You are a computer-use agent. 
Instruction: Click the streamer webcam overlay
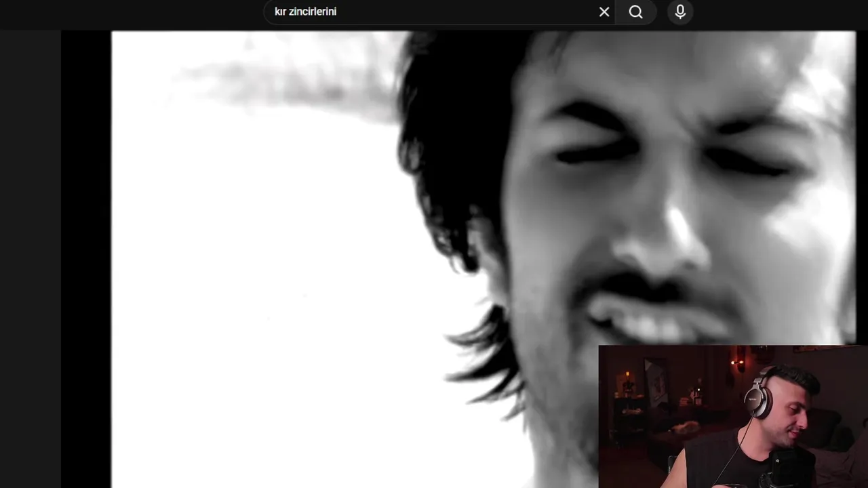pyautogui.click(x=733, y=417)
